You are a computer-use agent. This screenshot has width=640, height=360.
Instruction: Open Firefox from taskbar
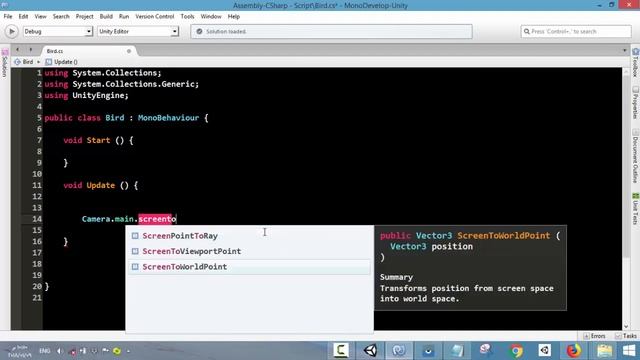point(573,351)
